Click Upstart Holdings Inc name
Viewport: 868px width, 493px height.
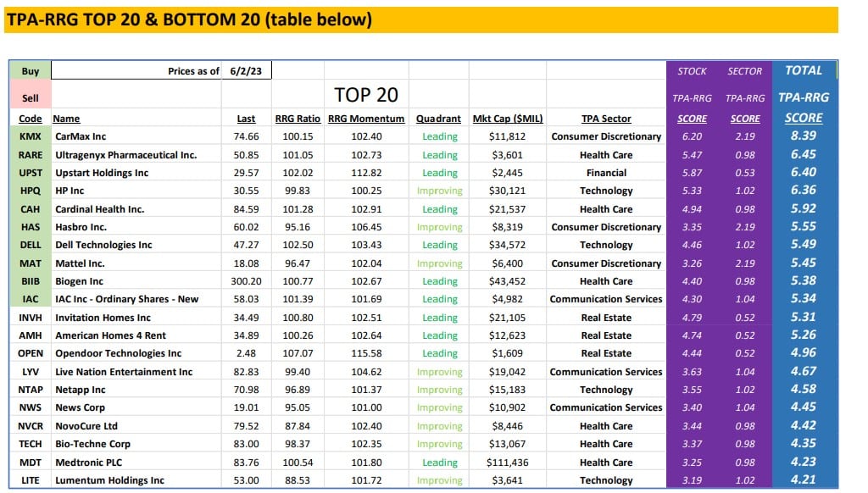[102, 173]
